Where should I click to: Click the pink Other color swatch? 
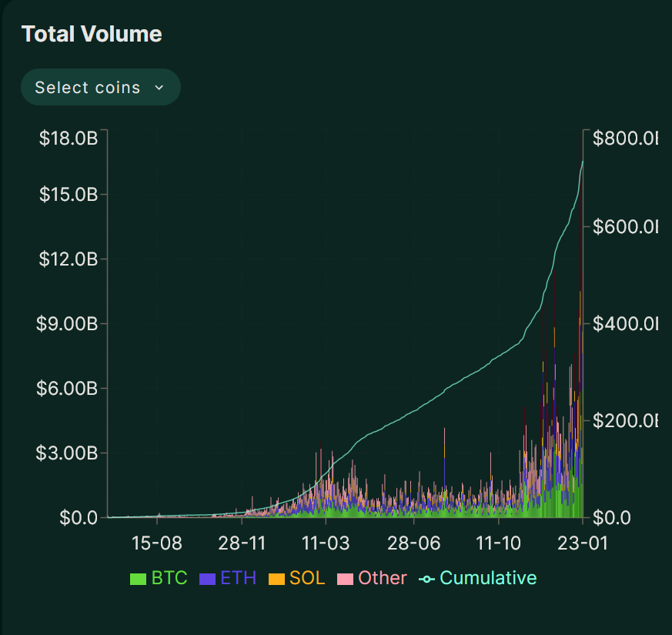pyautogui.click(x=346, y=580)
